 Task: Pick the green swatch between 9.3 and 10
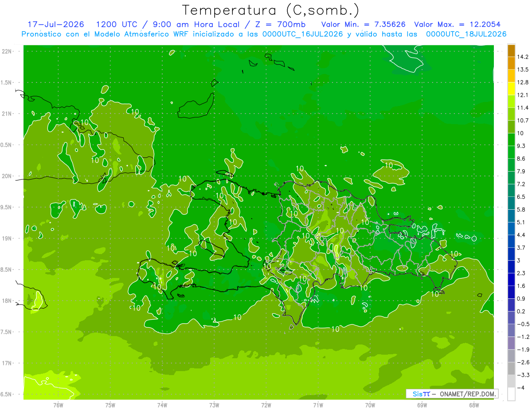pos(511,140)
